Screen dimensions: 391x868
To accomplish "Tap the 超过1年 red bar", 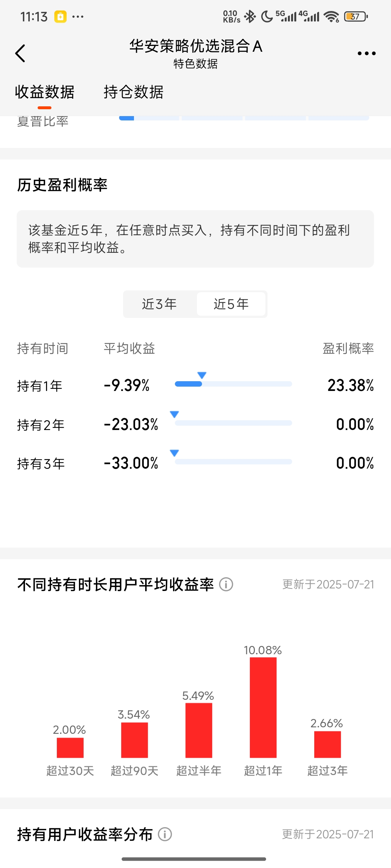I will (263, 707).
